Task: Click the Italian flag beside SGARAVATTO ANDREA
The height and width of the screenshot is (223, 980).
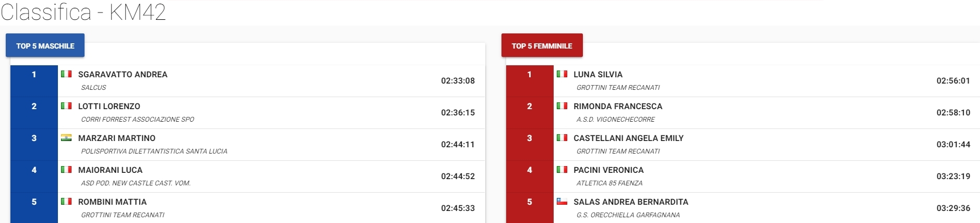Action: pyautogui.click(x=66, y=74)
